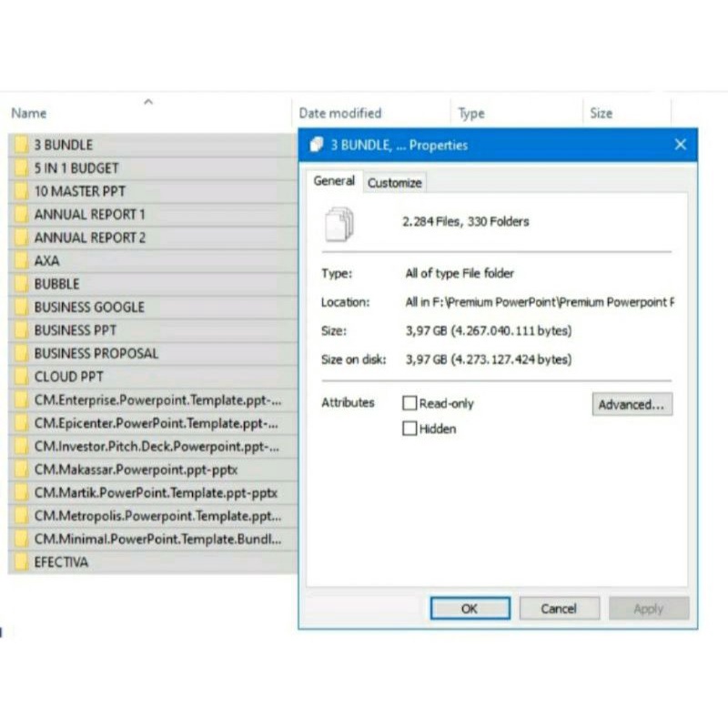
Task: Enable the Read-only attribute checkbox
Action: pyautogui.click(x=409, y=403)
